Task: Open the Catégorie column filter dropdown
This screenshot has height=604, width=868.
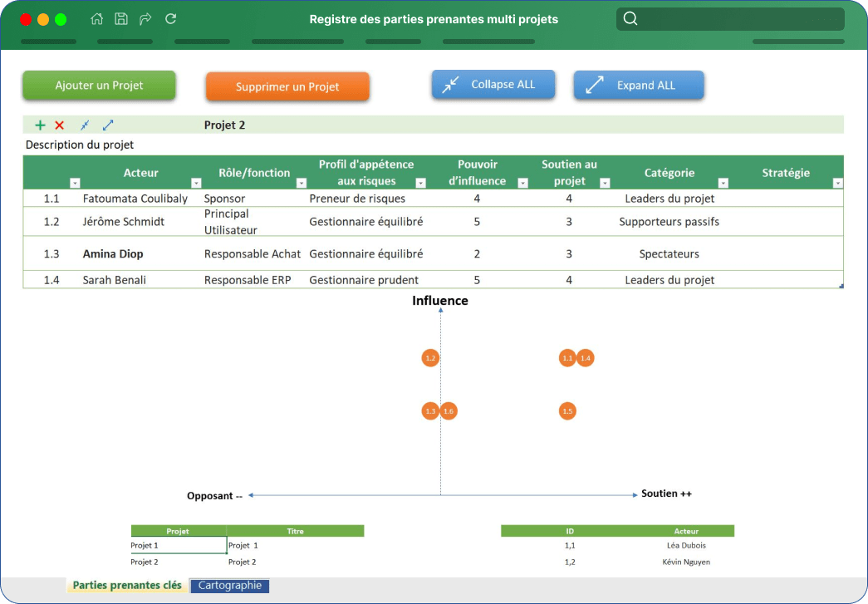Action: click(723, 183)
